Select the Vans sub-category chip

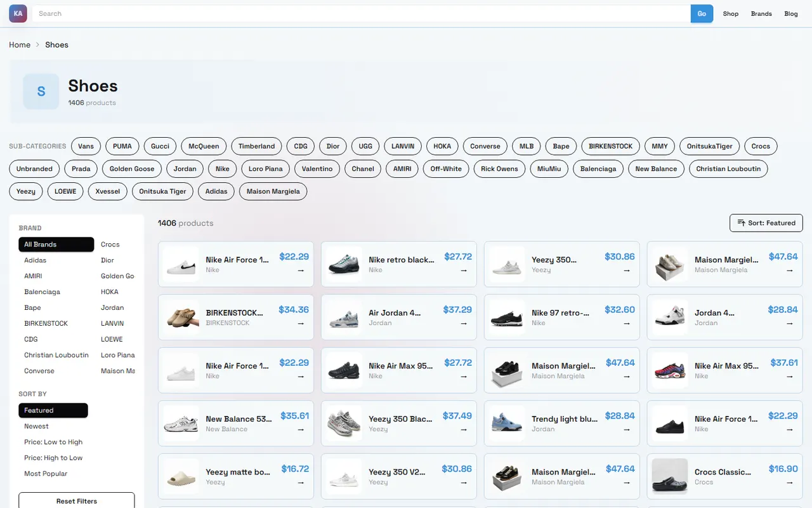[x=86, y=146]
